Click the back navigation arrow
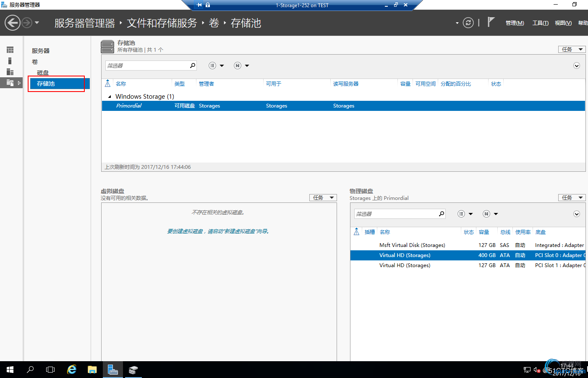588x378 pixels. [x=13, y=23]
